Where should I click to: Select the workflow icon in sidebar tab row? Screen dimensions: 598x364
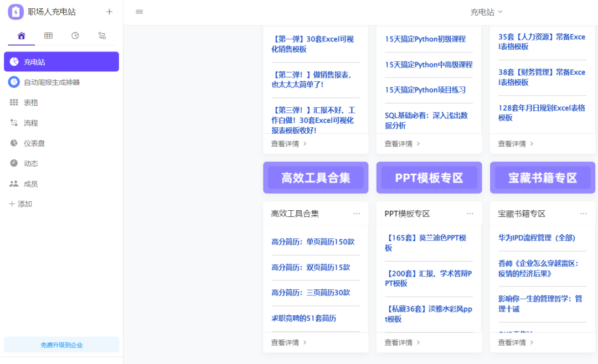pos(102,35)
